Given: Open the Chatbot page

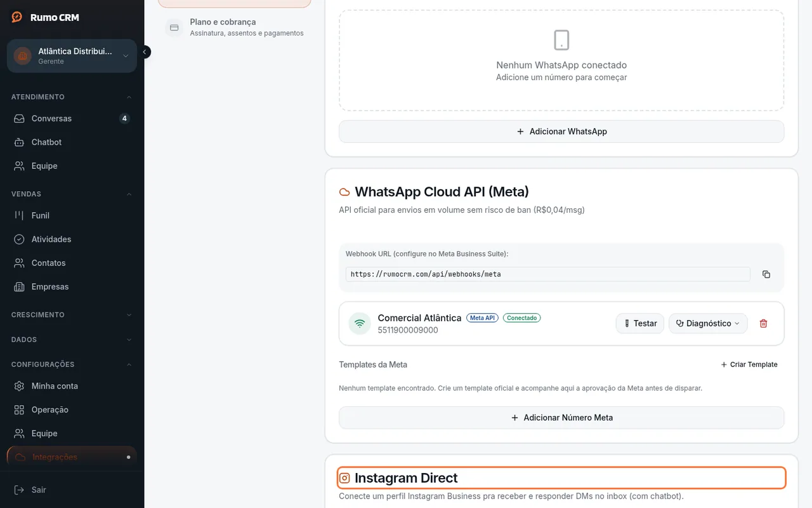Looking at the screenshot, I should click(x=72, y=142).
